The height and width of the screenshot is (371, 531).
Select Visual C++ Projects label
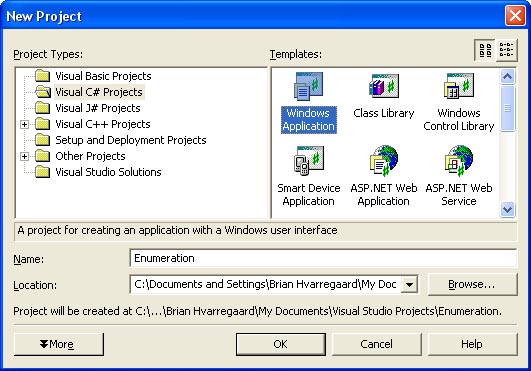pos(103,124)
